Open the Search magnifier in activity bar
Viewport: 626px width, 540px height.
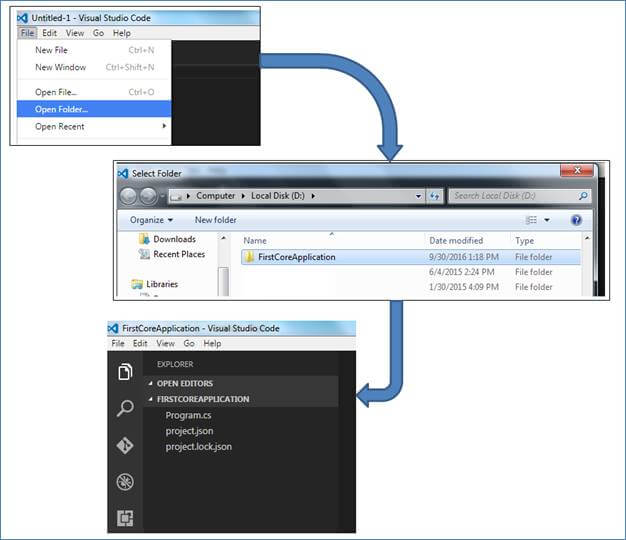click(x=125, y=408)
